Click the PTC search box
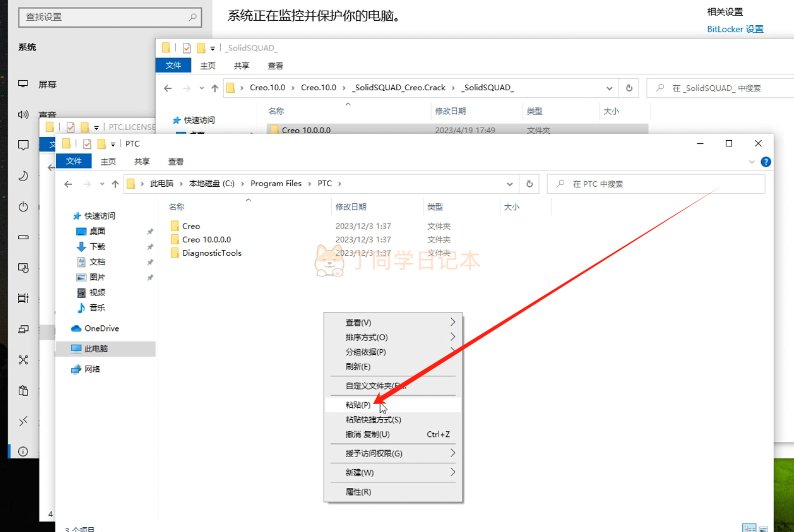The height and width of the screenshot is (532, 794). coord(660,184)
